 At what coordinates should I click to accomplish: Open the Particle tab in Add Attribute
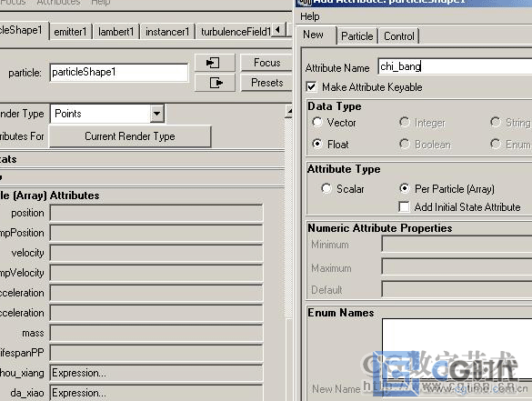click(356, 36)
